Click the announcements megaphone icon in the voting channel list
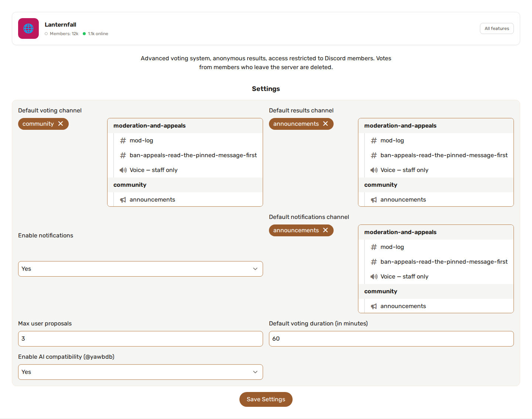 (x=123, y=200)
